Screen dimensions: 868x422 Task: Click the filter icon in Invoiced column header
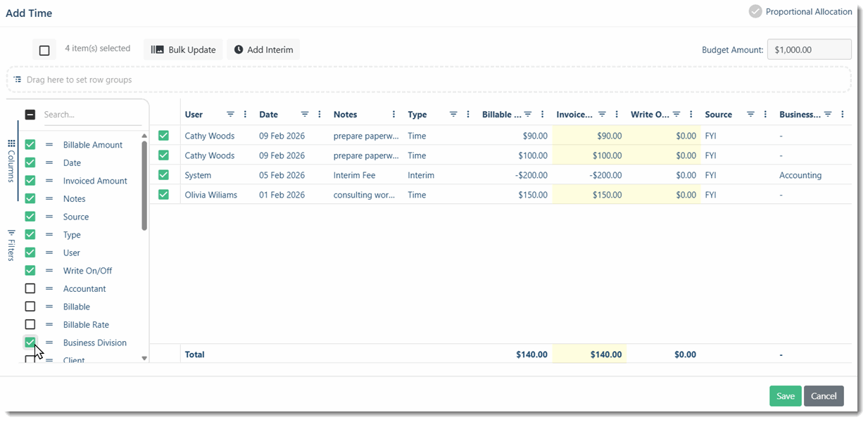click(602, 115)
